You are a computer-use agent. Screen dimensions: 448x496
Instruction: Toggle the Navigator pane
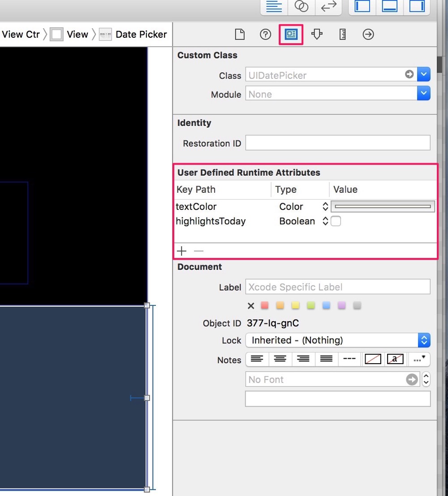[x=362, y=6]
